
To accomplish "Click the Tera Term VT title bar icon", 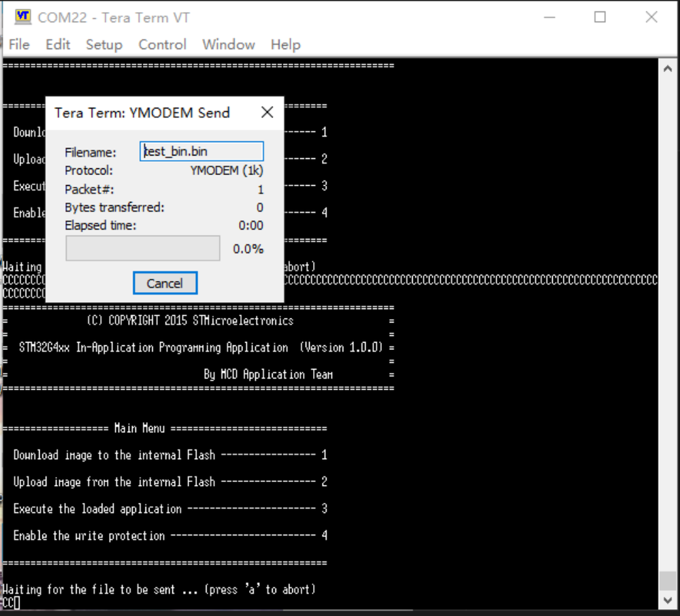I will pos(22,17).
